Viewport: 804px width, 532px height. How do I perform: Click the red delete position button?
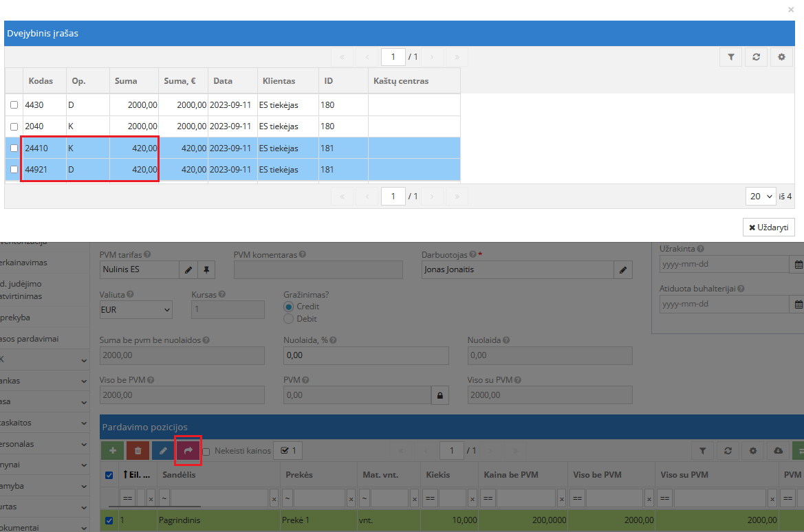[138, 451]
